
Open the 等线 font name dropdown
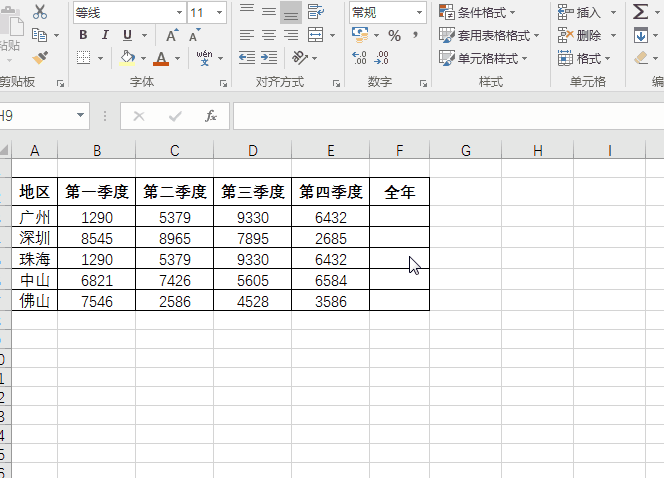pyautogui.click(x=179, y=13)
